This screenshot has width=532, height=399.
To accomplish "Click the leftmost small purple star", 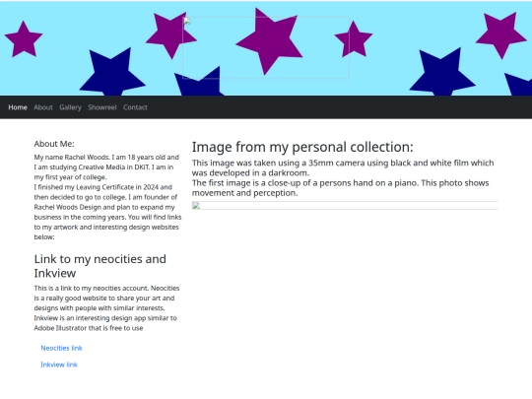I will [24, 39].
